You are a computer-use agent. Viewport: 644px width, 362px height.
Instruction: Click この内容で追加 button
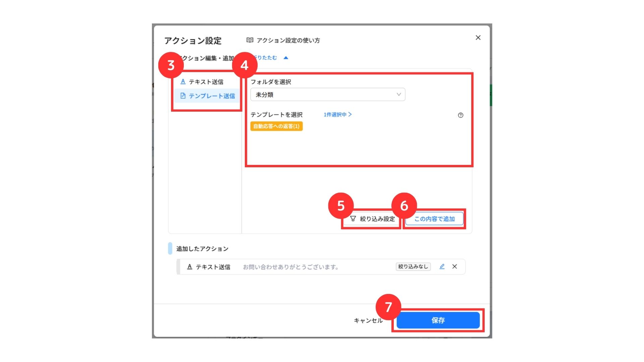pyautogui.click(x=434, y=219)
